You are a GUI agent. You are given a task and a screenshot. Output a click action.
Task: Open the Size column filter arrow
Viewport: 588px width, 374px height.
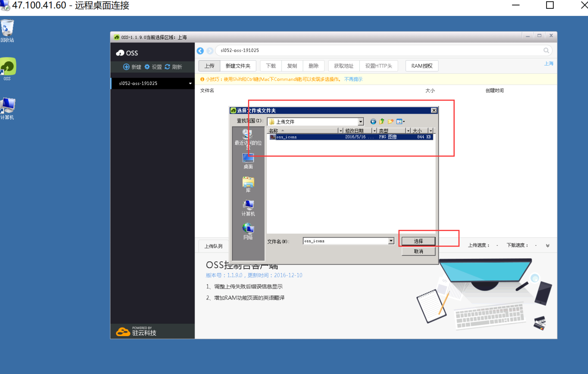tap(431, 131)
